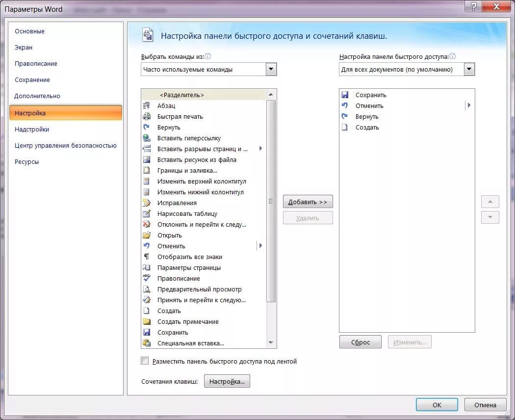This screenshot has width=515, height=420.
Task: Expand submenu arrow for Отменить in left list
Action: (260, 245)
